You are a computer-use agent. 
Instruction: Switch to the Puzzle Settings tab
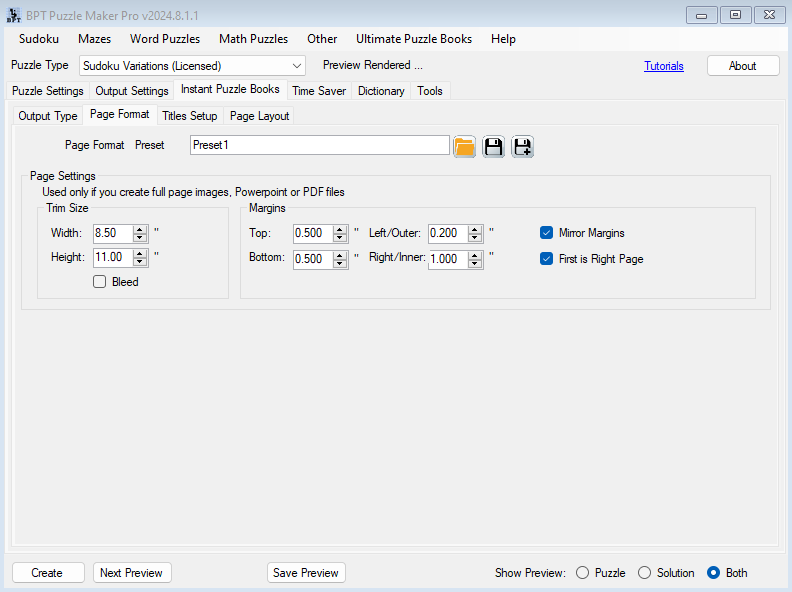[48, 91]
